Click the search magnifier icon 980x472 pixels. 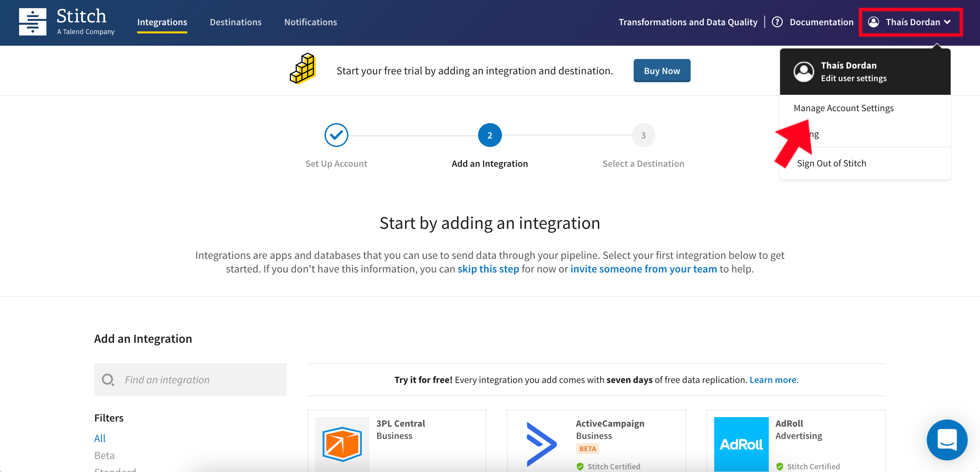click(108, 379)
